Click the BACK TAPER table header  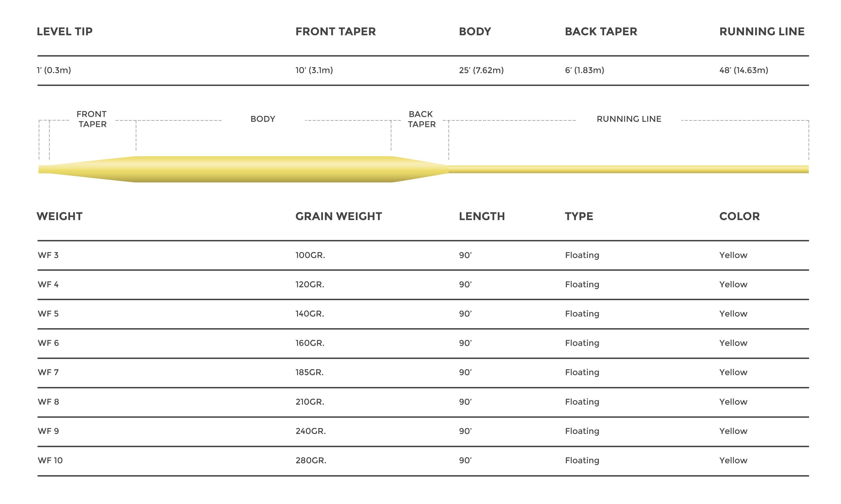coord(601,32)
